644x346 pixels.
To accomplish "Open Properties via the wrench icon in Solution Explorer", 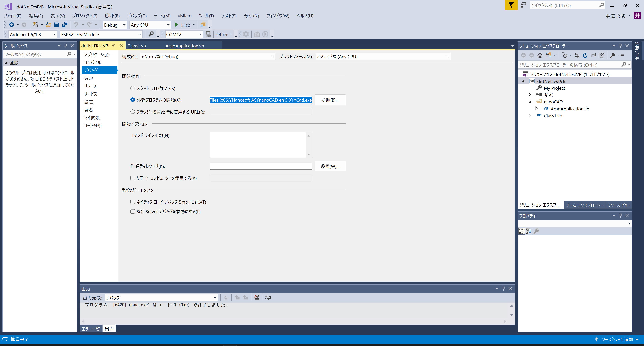I will [613, 55].
